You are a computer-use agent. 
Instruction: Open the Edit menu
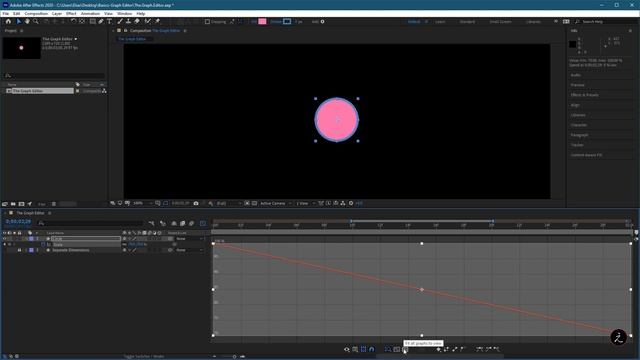16,13
